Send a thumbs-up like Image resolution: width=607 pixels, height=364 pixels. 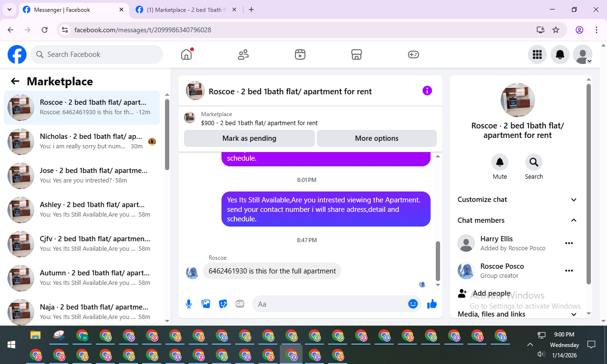pyautogui.click(x=432, y=304)
